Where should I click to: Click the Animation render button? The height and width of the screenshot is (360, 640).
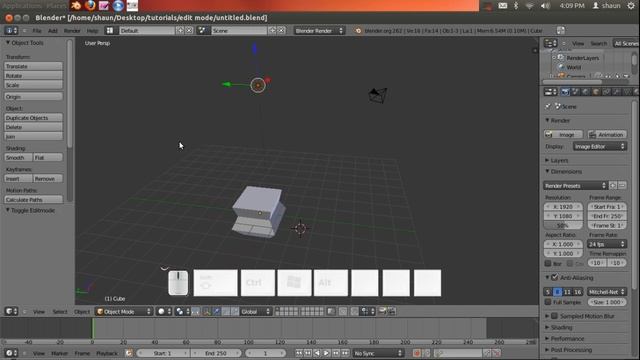pyautogui.click(x=607, y=134)
